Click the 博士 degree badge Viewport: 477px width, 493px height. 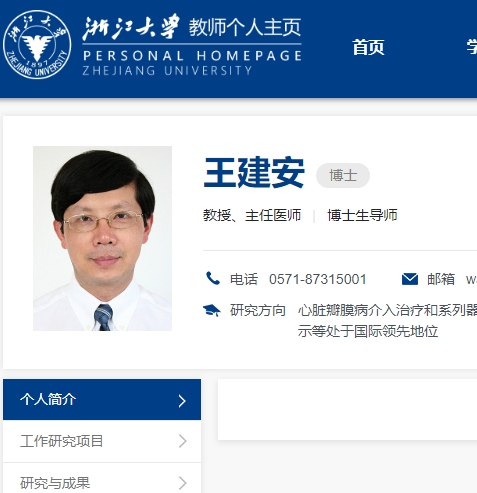343,175
